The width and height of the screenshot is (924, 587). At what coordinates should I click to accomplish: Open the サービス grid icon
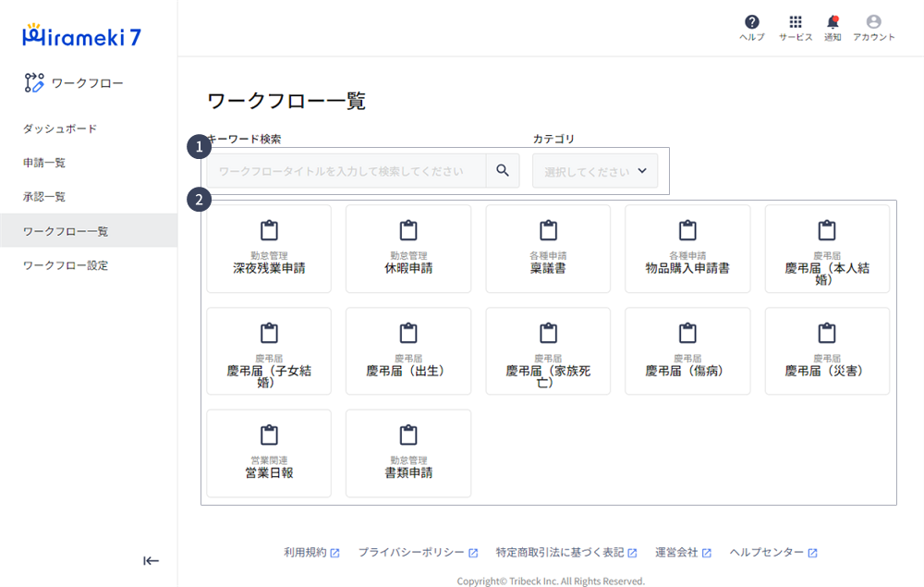tap(796, 22)
